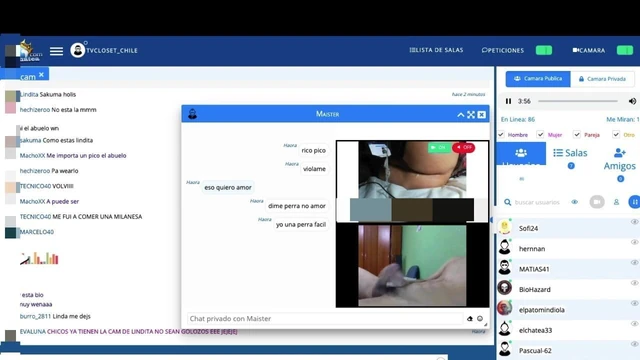Open the hamburger menu in header
The width and height of the screenshot is (640, 360).
click(56, 51)
